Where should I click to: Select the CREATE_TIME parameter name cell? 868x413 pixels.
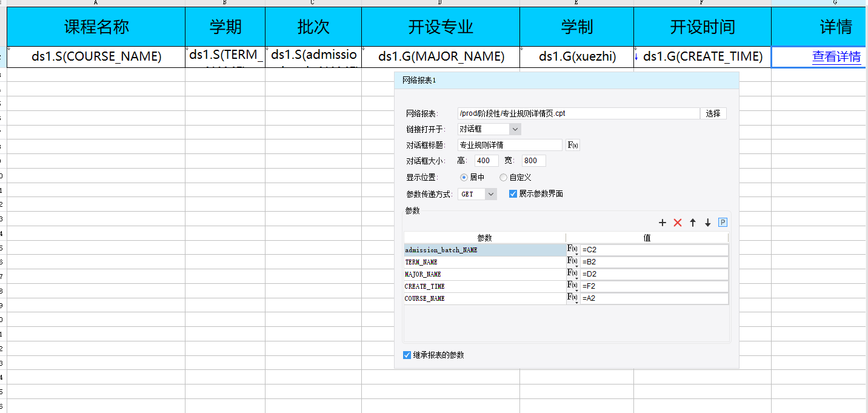(x=485, y=286)
